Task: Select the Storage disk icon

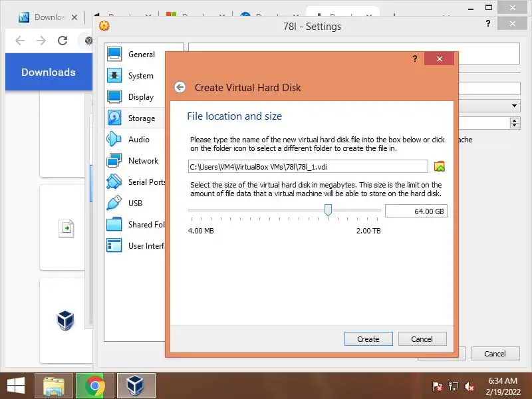Action: (114, 118)
